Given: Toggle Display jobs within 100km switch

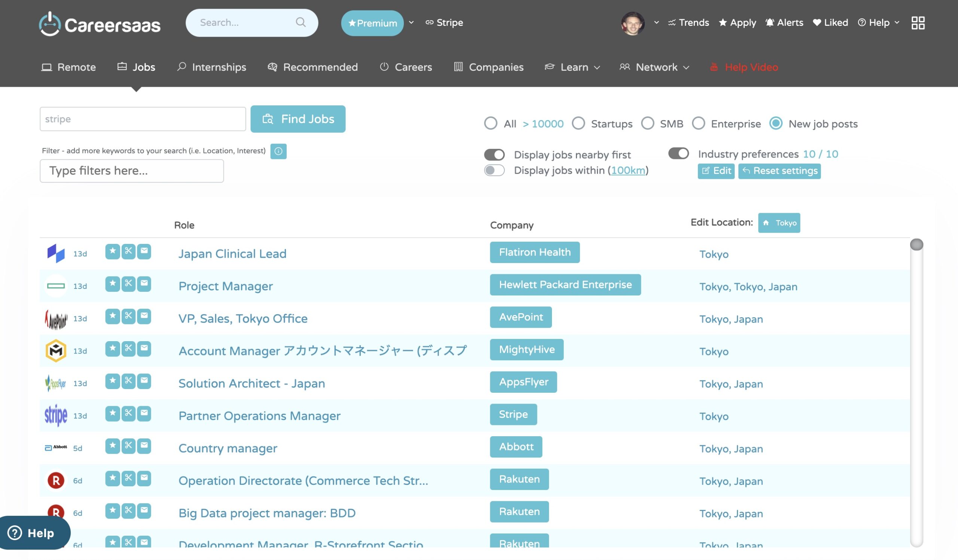Looking at the screenshot, I should pyautogui.click(x=494, y=170).
